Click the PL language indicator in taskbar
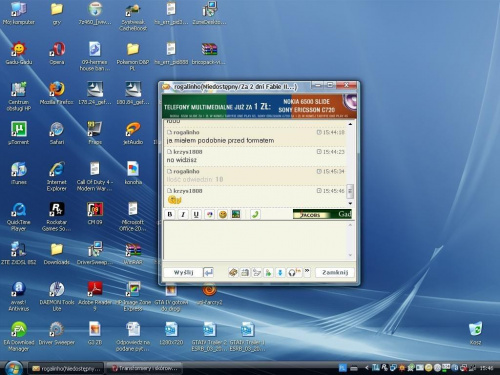 click(x=343, y=368)
